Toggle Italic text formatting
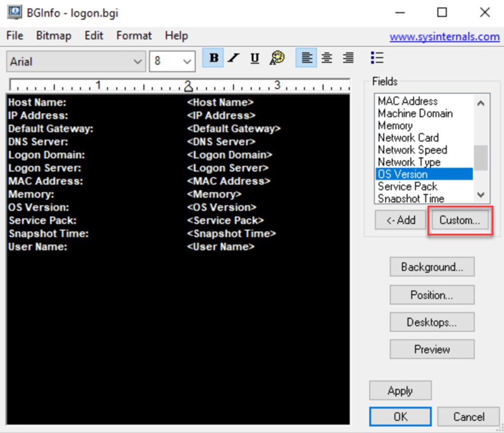 233,58
